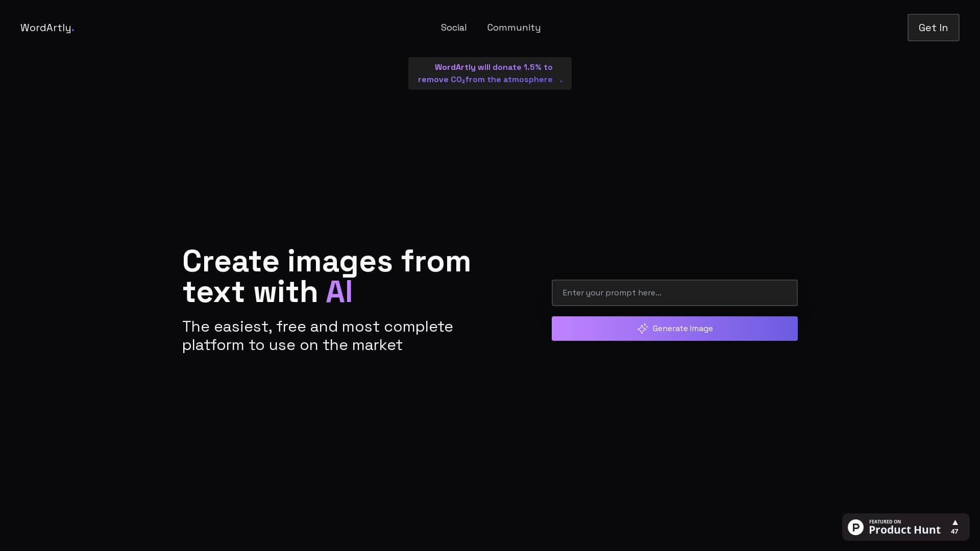This screenshot has width=980, height=551.
Task: Click the WordArtly logo
Action: [x=46, y=28]
